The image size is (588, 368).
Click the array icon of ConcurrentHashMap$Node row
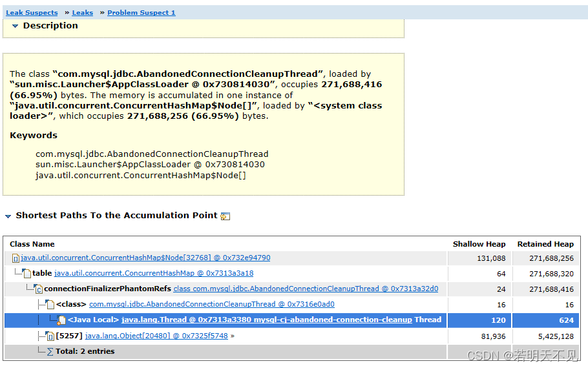pos(16,258)
